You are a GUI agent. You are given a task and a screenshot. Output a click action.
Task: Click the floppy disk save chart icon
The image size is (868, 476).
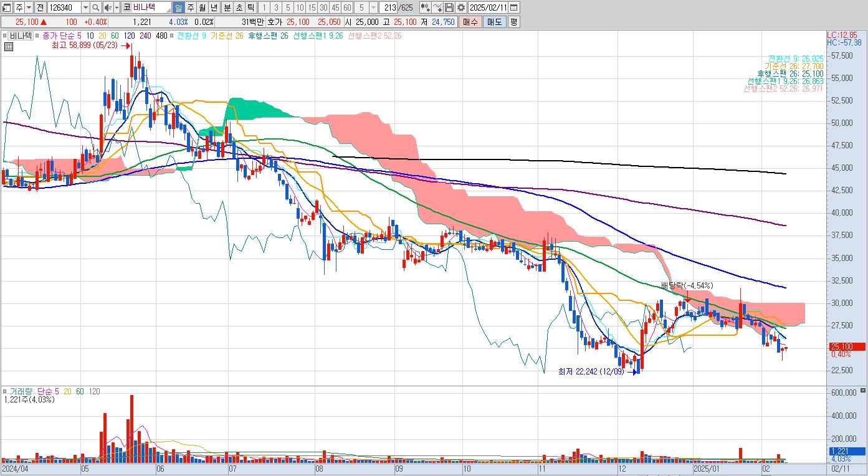tap(449, 7)
